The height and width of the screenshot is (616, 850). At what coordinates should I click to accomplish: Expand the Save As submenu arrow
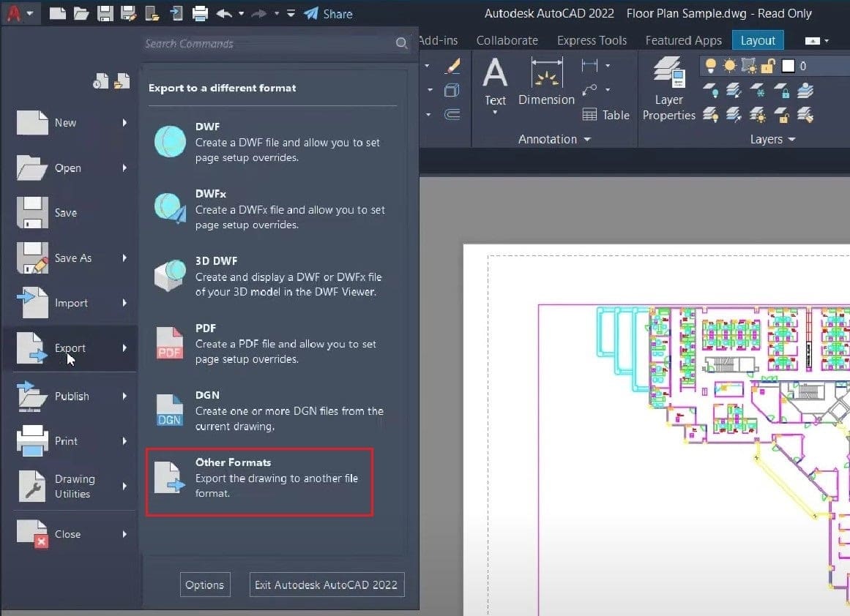pyautogui.click(x=124, y=258)
